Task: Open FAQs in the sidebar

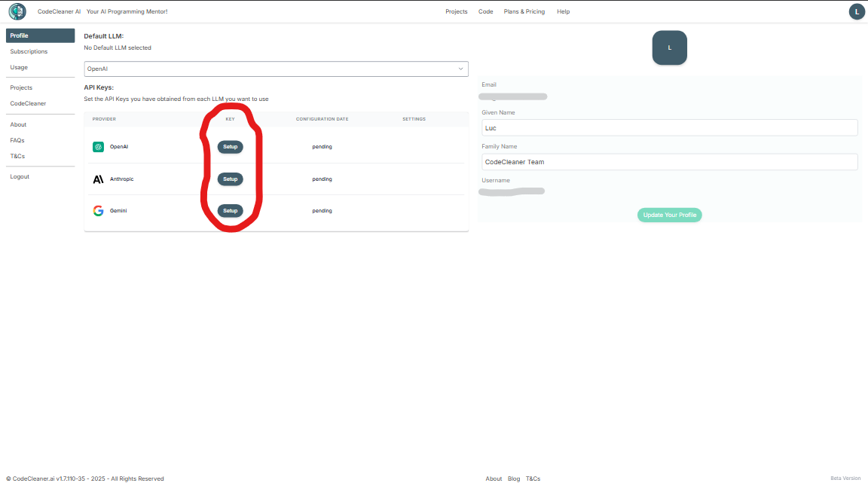Action: (x=17, y=141)
